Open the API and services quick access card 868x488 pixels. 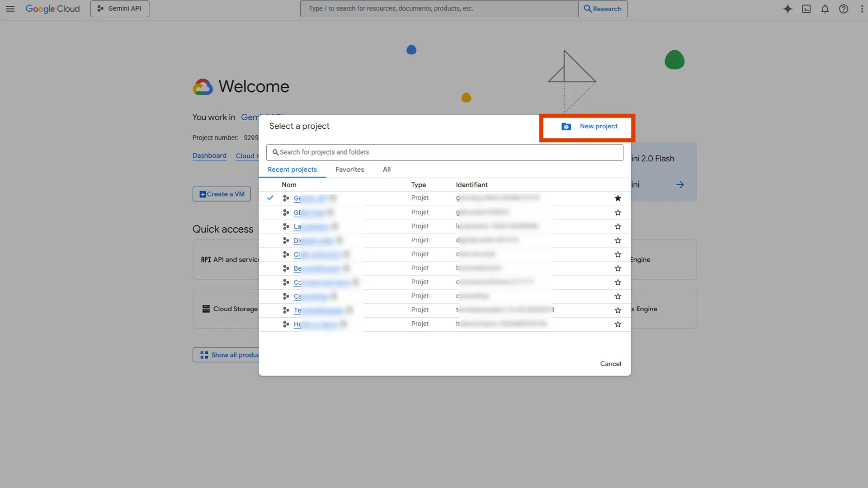coord(226,259)
